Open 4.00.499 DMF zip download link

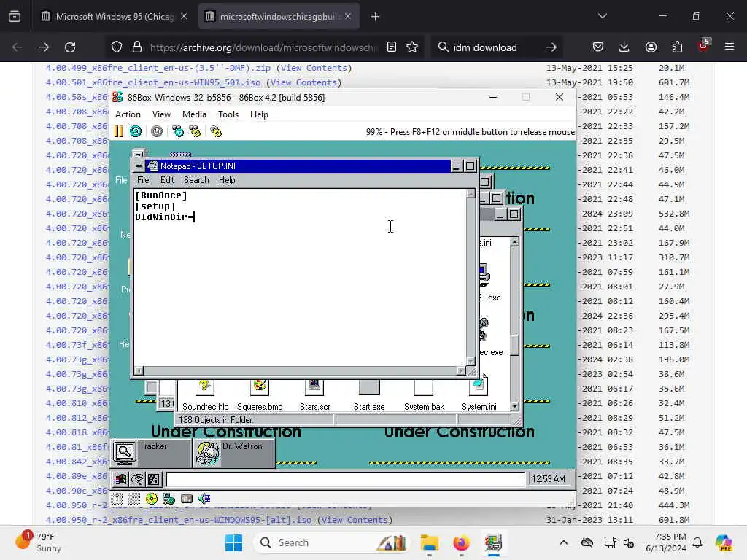(x=158, y=68)
